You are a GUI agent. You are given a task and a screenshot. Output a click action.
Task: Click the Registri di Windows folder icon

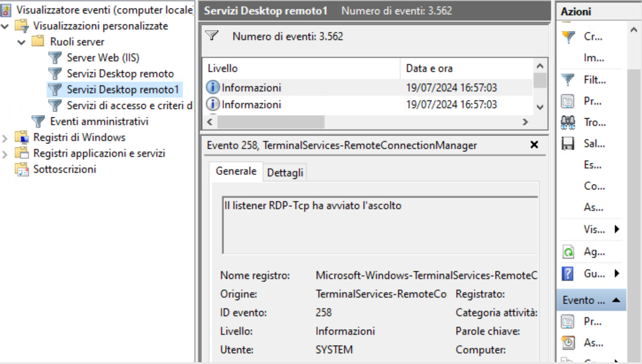[22, 137]
